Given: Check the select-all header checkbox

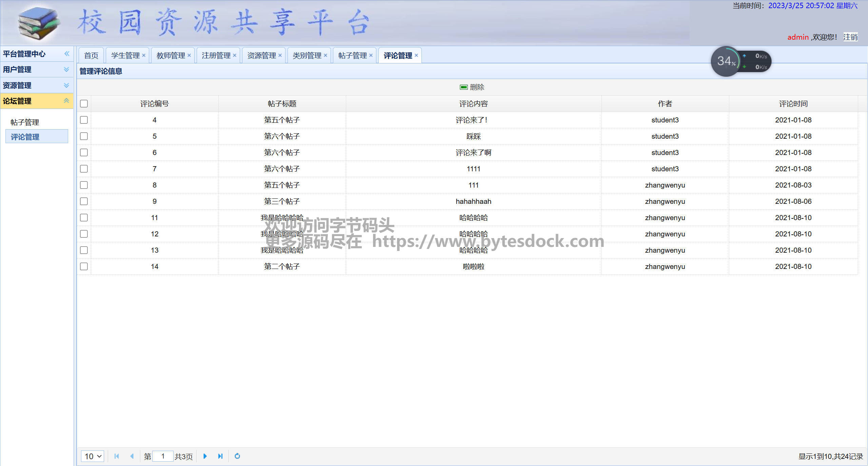Looking at the screenshot, I should [84, 104].
